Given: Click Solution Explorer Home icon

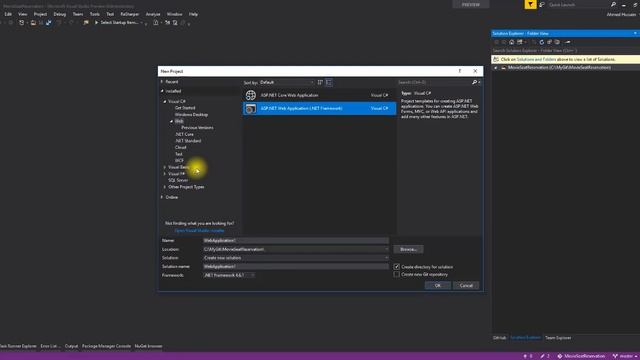Looking at the screenshot, I should (511, 42).
